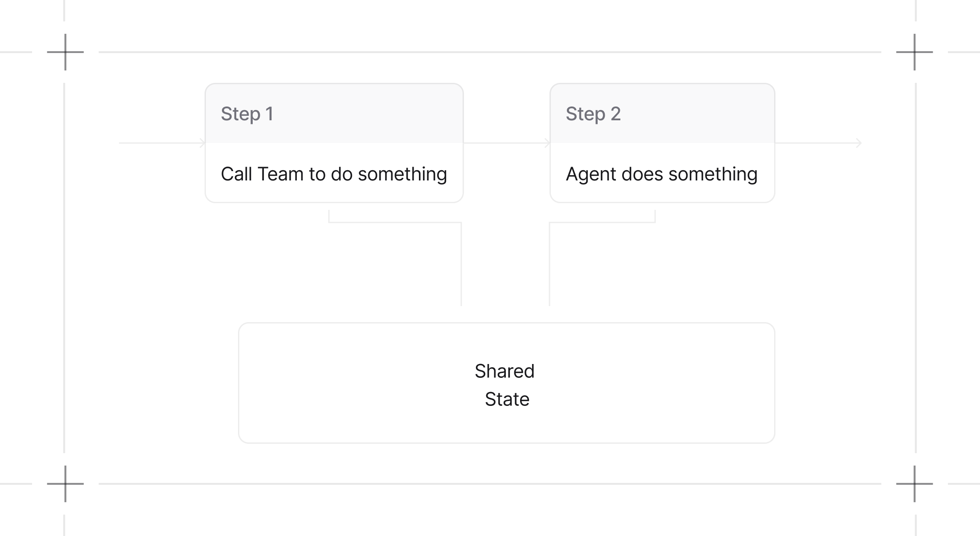
Task: Click the "Agent does something" text
Action: [661, 174]
